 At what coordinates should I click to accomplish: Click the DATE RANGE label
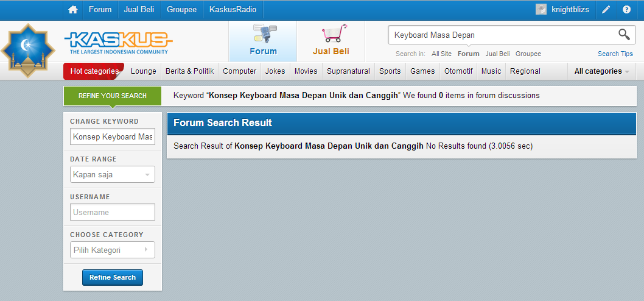coord(93,159)
